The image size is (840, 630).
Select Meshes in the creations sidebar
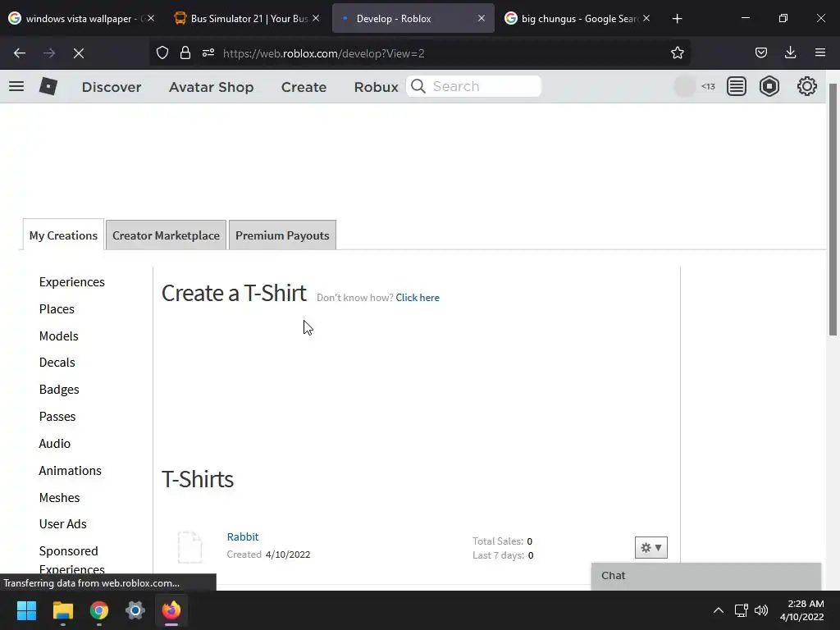pos(59,498)
